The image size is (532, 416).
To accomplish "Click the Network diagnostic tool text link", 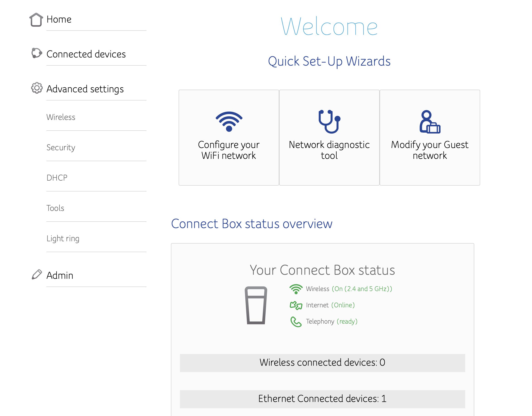I will tap(329, 150).
